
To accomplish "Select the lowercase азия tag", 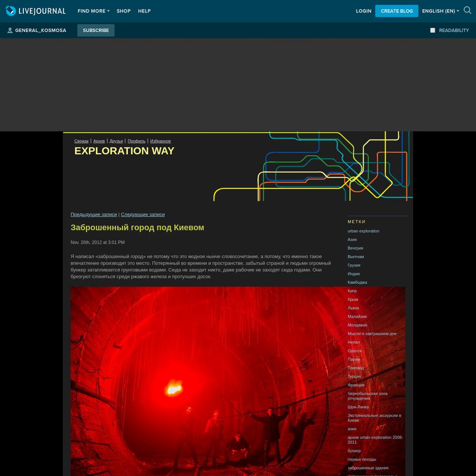I will pyautogui.click(x=352, y=429).
